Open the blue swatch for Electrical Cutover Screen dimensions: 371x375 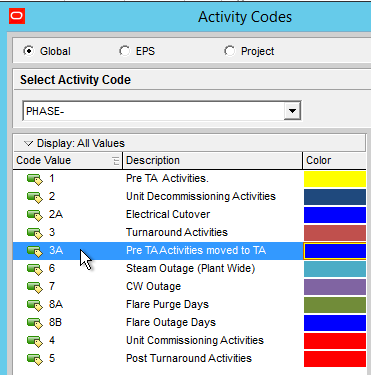click(x=335, y=215)
